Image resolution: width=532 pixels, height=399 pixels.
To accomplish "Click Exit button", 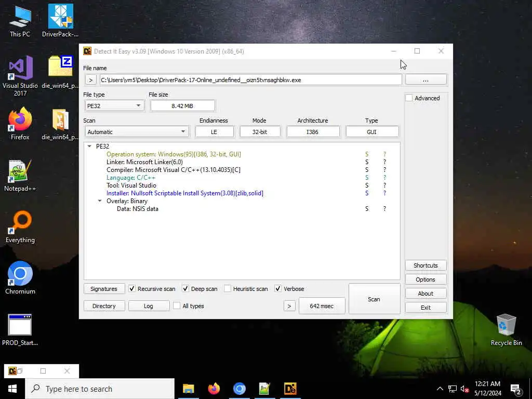I will click(426, 308).
